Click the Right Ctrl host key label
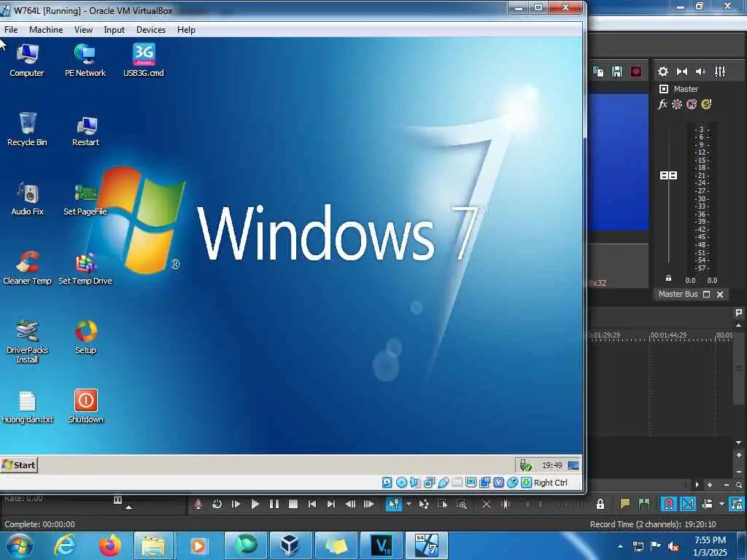747x560 pixels. click(551, 483)
